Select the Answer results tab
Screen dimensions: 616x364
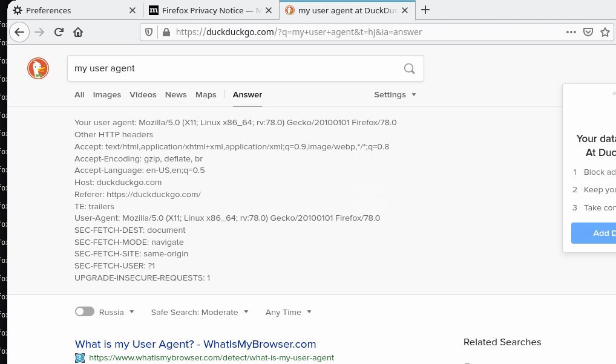point(247,95)
